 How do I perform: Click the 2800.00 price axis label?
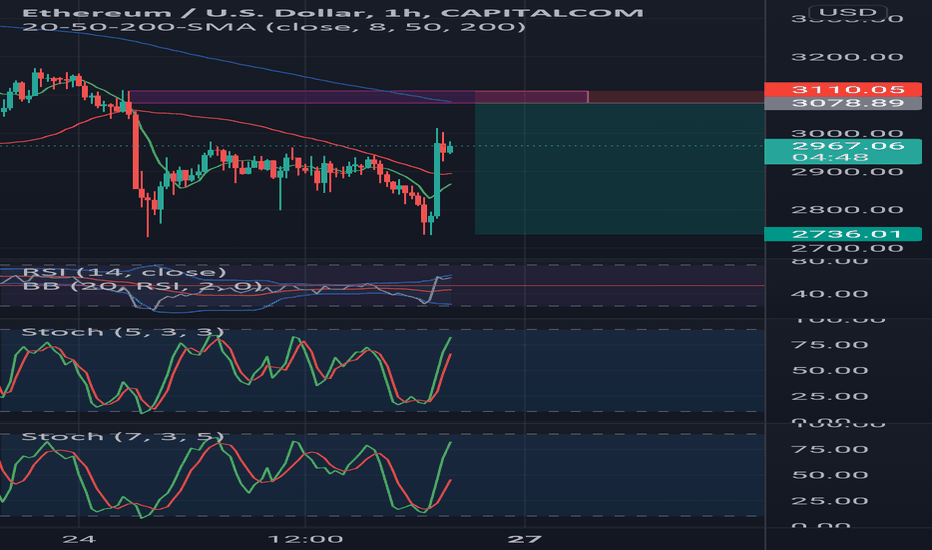point(847,210)
